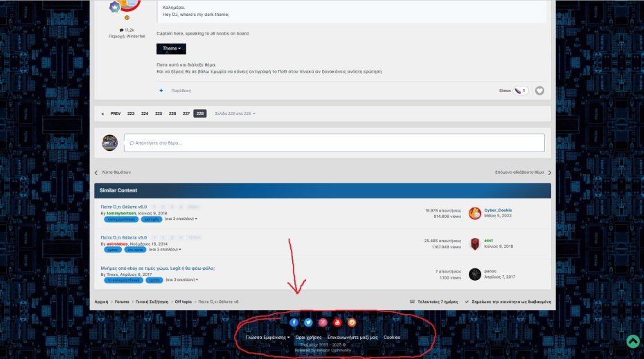This screenshot has width=644, height=359.
Task: Open Cyber_Cookie's profile name link
Action: pos(498,210)
